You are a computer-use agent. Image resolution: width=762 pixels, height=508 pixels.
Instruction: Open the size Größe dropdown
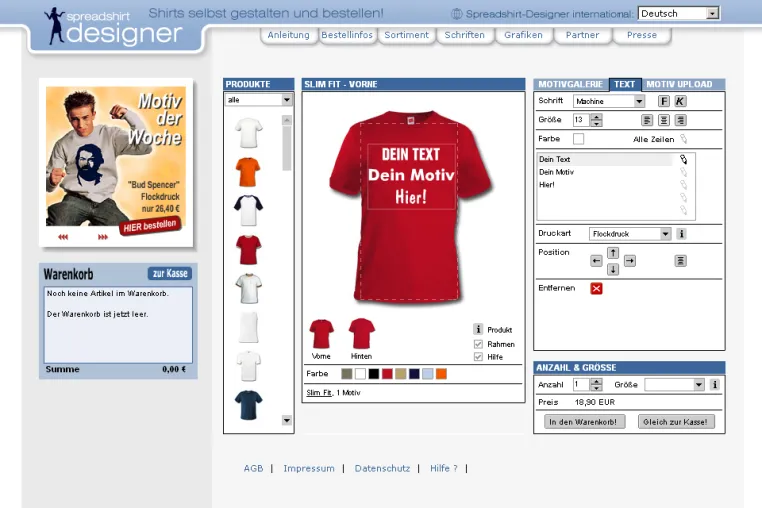tap(674, 385)
